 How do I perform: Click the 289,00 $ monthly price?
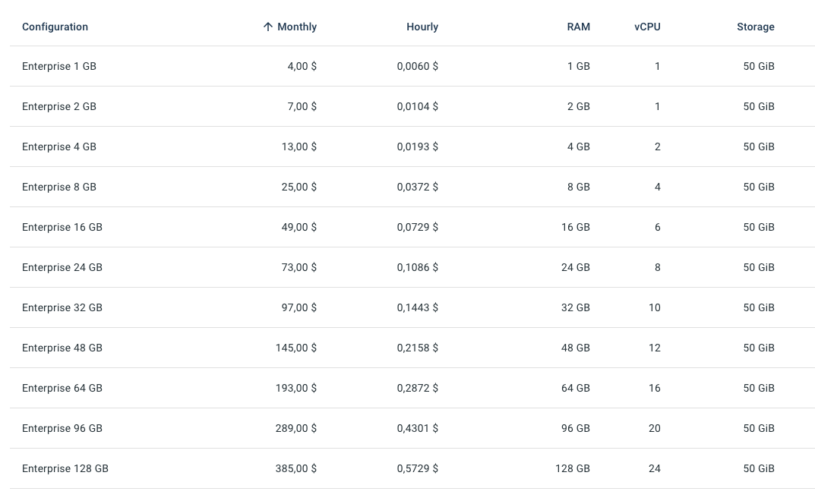(x=295, y=429)
